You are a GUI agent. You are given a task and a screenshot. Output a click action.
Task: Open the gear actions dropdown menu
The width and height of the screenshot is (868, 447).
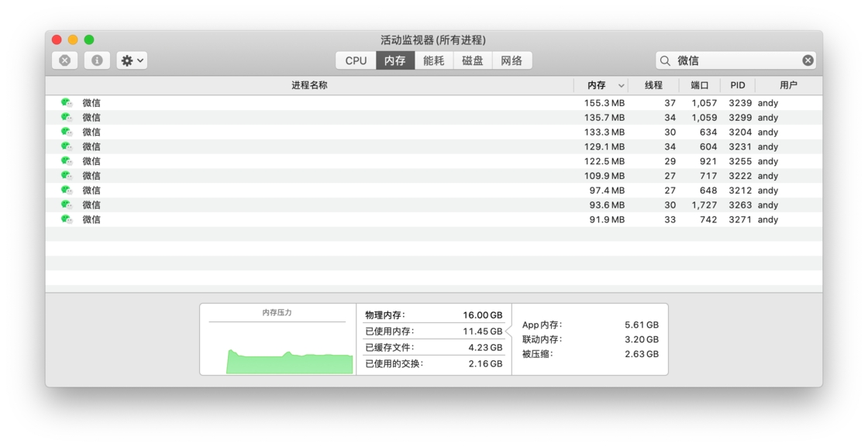coord(132,60)
